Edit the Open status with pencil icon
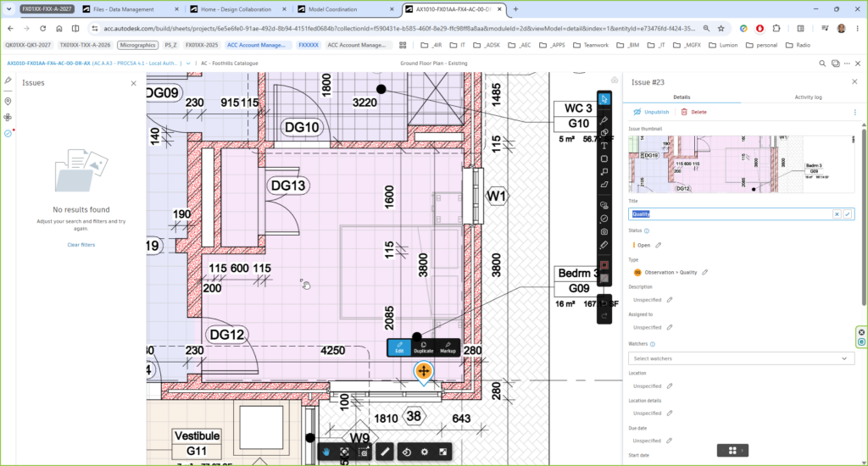 pos(658,245)
